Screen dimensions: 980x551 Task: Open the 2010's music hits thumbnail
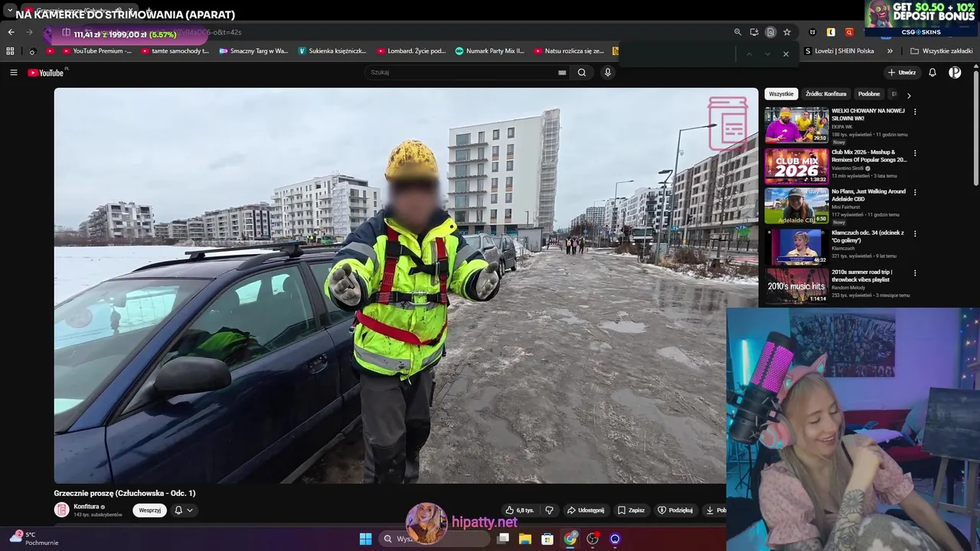pyautogui.click(x=796, y=285)
